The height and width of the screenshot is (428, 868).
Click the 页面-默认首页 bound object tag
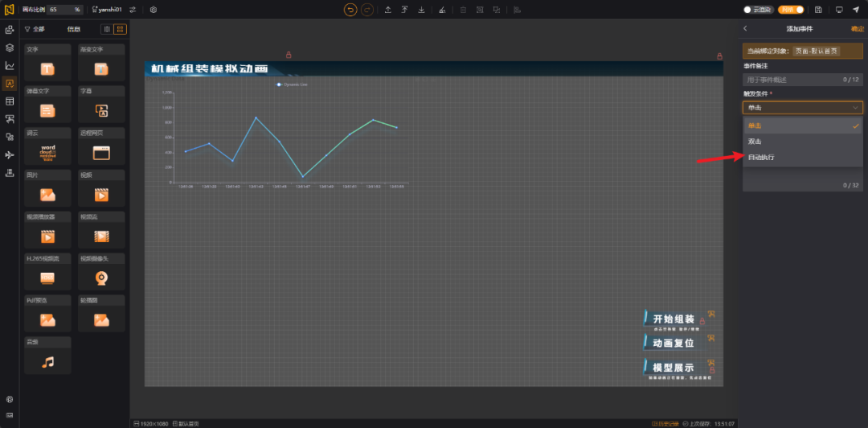(x=817, y=51)
